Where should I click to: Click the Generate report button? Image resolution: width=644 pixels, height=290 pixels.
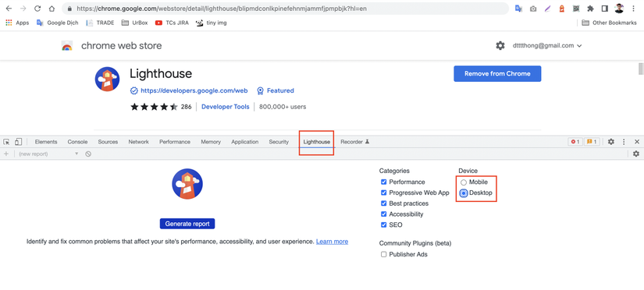(x=187, y=224)
